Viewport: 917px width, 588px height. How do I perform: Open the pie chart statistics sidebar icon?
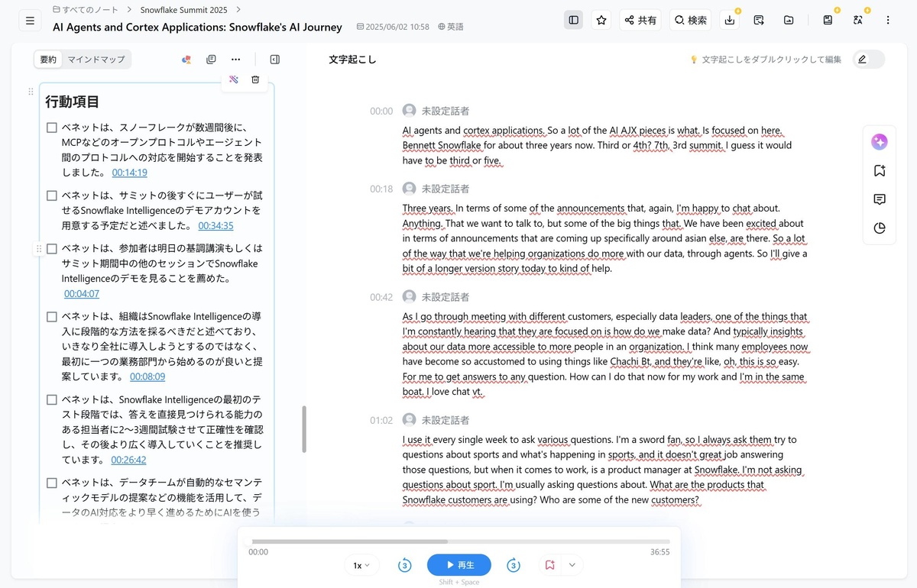(x=880, y=228)
